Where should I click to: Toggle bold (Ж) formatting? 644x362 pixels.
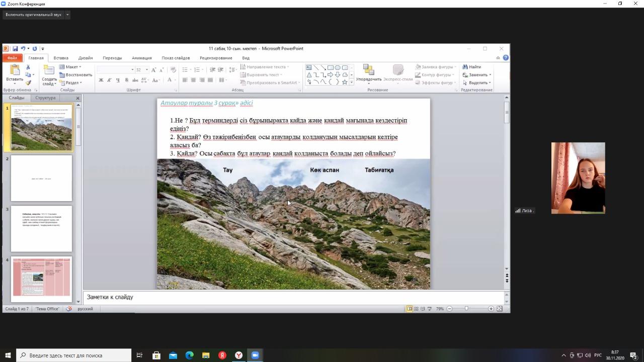coord(101,80)
